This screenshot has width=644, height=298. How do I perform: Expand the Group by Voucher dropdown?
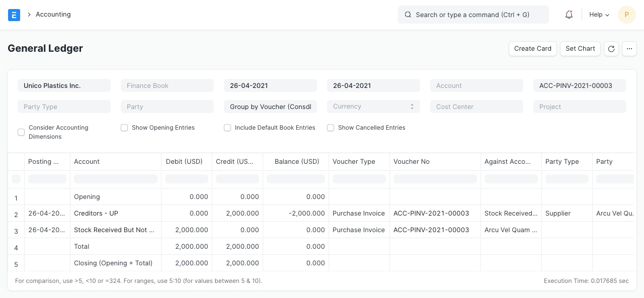[x=270, y=107]
